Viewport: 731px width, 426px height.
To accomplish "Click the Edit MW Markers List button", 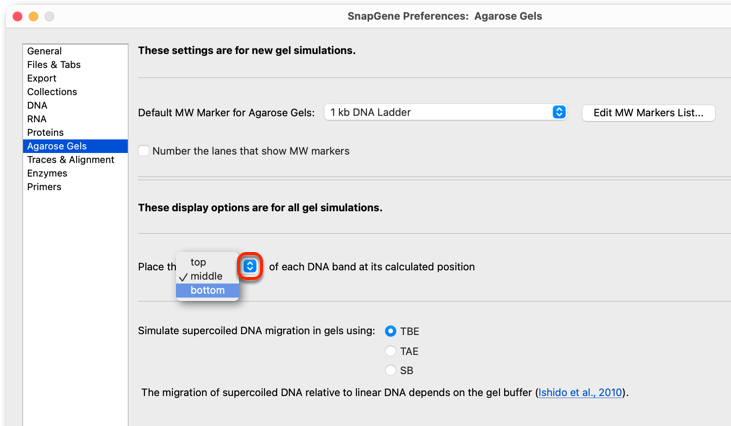I will [x=648, y=113].
